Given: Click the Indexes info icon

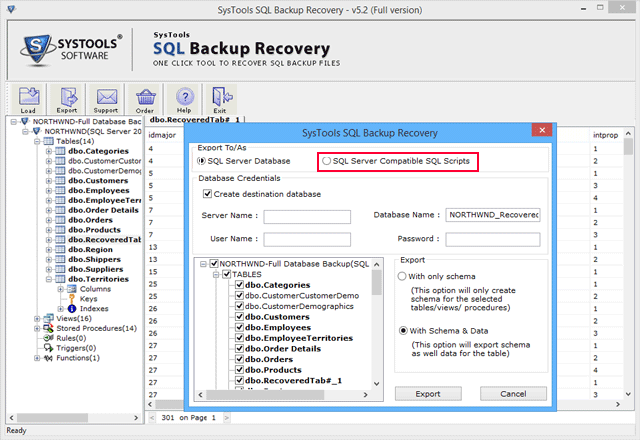Looking at the screenshot, I should 72,309.
